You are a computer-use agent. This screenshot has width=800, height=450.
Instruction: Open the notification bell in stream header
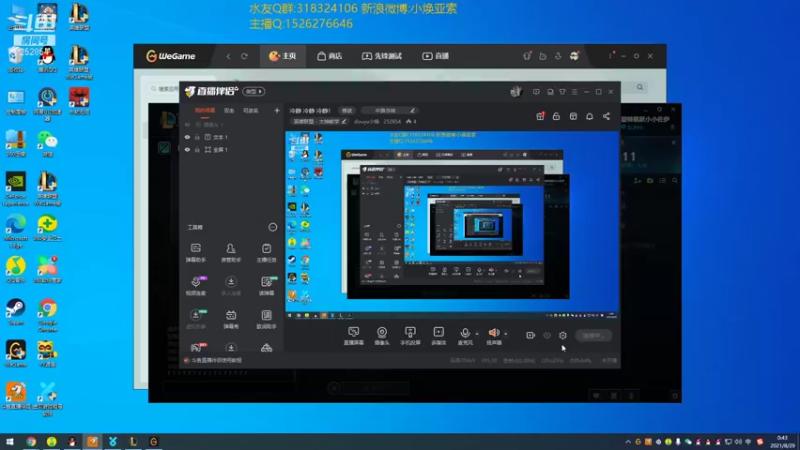pyautogui.click(x=589, y=116)
